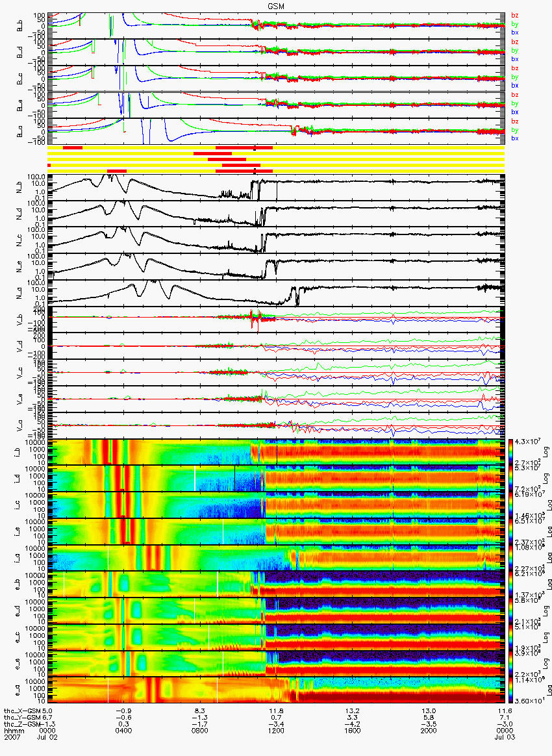552x756 pixels.
Task: Click the -4.2 Z-GSM position value
Action: [353, 725]
